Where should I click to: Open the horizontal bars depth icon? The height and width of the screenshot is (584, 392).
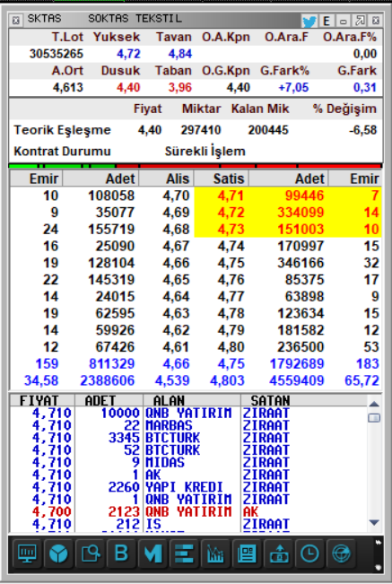click(x=184, y=553)
